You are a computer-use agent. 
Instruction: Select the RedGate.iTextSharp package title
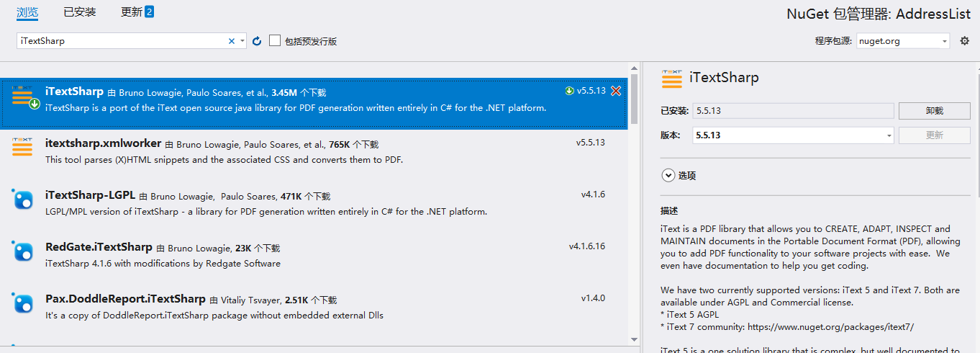[x=99, y=247]
